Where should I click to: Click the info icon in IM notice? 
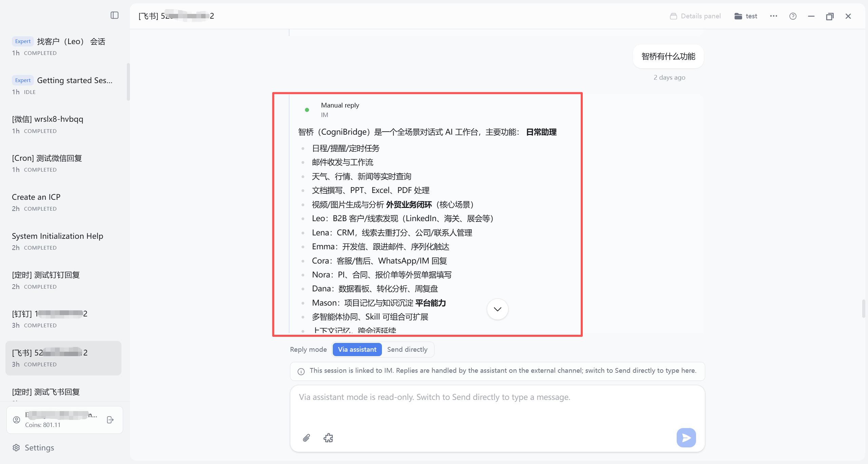(301, 371)
